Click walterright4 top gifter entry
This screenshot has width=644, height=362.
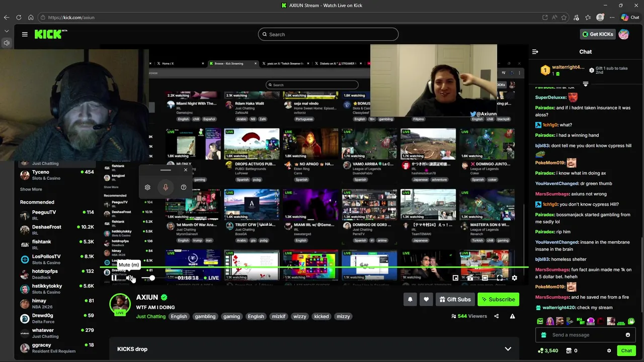(x=562, y=70)
